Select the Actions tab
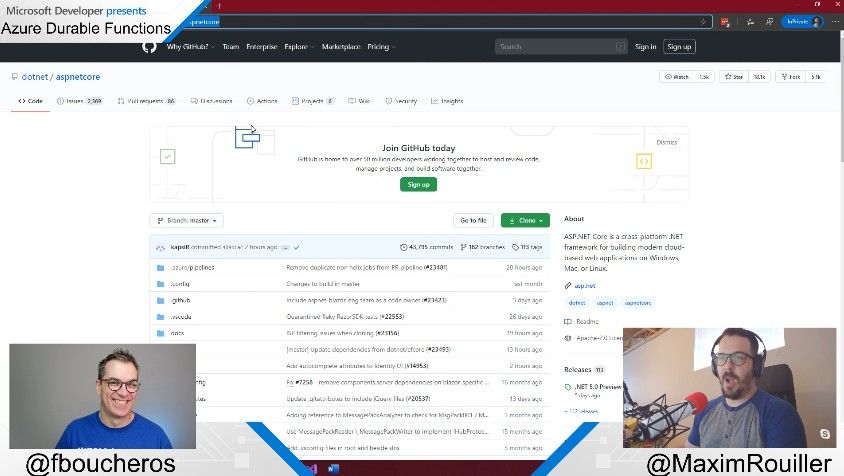The height and width of the screenshot is (476, 844). [x=262, y=101]
